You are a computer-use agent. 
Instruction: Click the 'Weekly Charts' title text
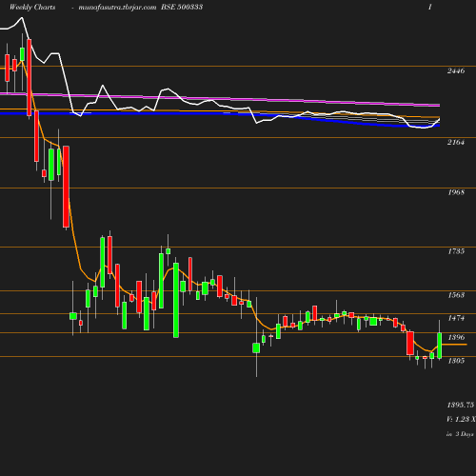[x=32, y=8]
